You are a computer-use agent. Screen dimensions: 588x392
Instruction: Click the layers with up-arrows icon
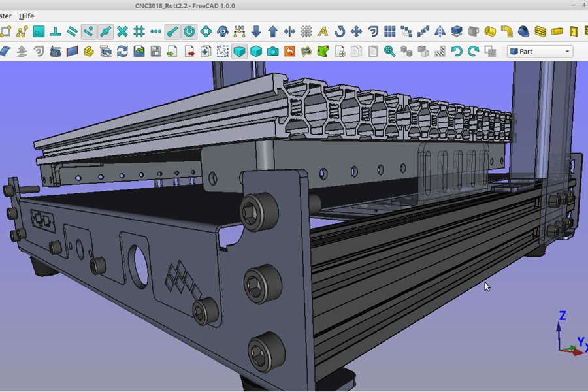click(x=22, y=52)
